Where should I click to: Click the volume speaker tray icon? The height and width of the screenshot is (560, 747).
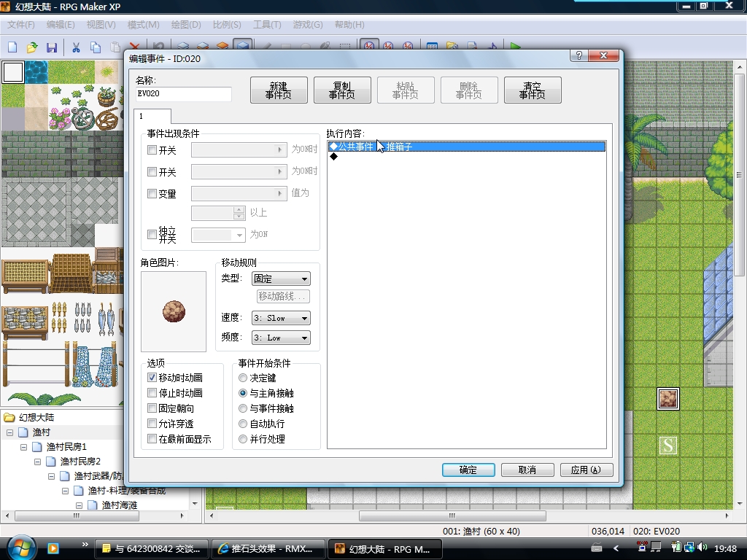tap(702, 548)
